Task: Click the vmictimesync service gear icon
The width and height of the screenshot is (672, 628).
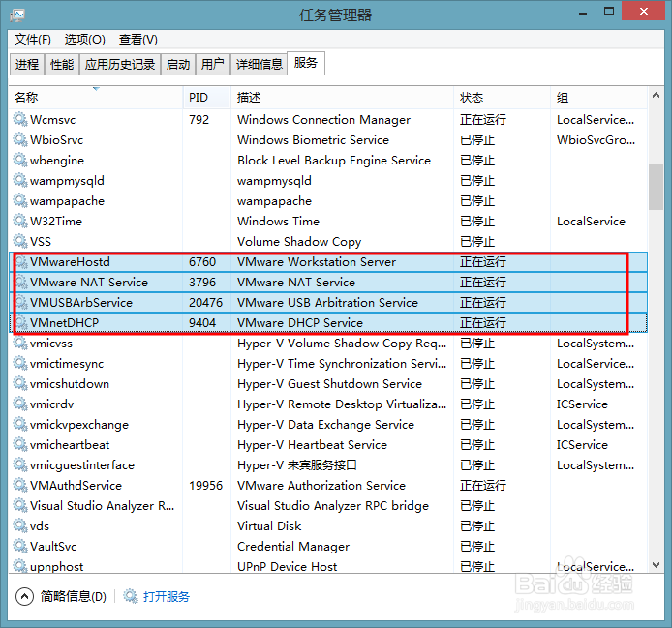Action: pos(20,363)
